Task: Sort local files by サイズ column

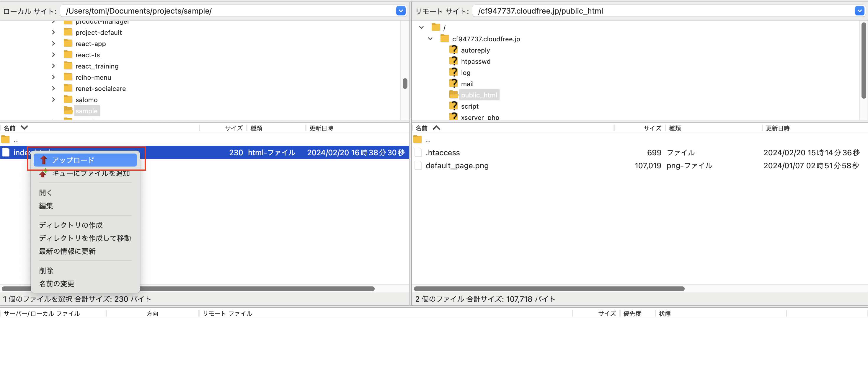Action: coord(234,128)
